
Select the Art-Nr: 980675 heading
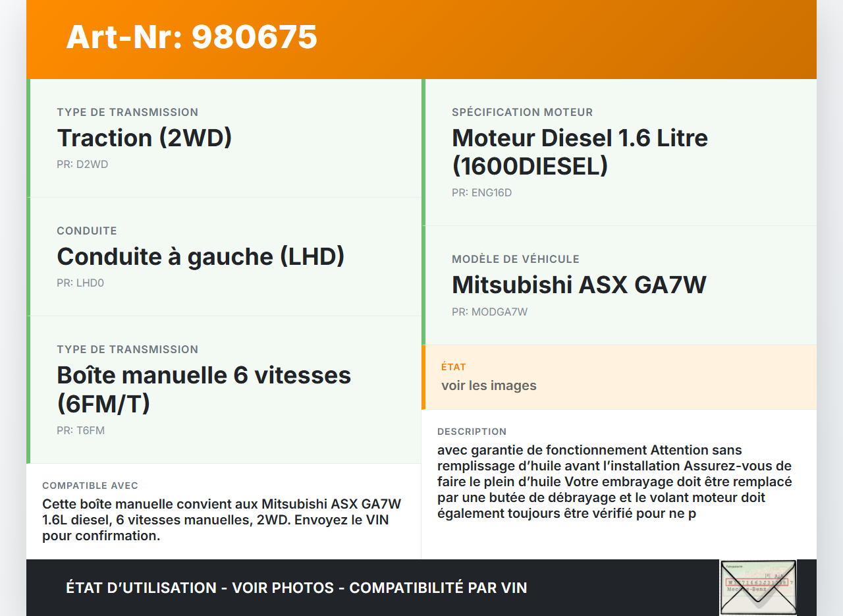click(192, 37)
